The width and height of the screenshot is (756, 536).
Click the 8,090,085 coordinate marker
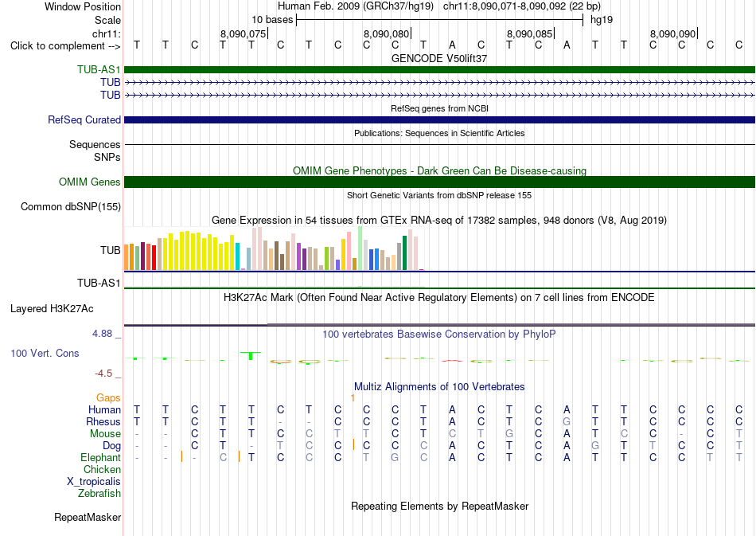529,33
